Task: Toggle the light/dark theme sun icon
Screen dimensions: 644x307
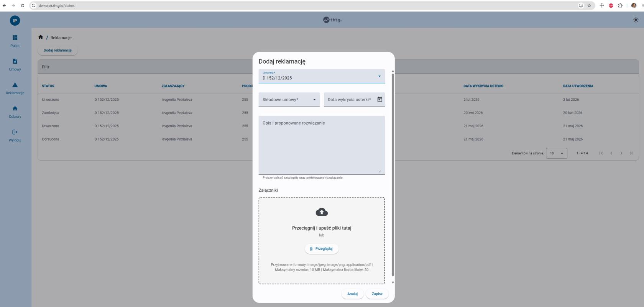Action: click(636, 20)
